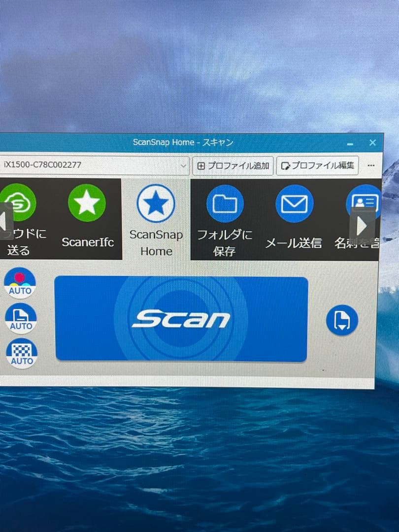Open the ellipsis more options menu
The width and height of the screenshot is (399, 532).
point(371,166)
